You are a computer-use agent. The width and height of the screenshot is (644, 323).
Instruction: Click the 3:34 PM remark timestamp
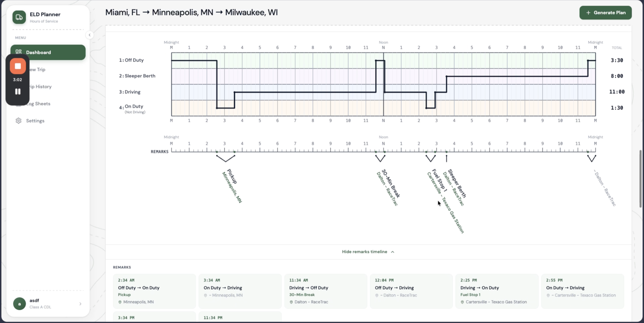tap(126, 318)
